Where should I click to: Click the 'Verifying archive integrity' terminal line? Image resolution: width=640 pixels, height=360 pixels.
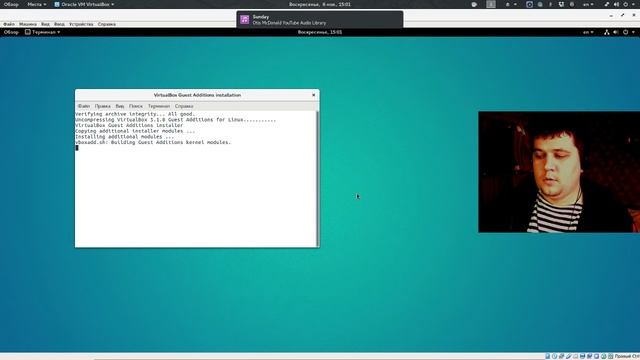pyautogui.click(x=135, y=114)
